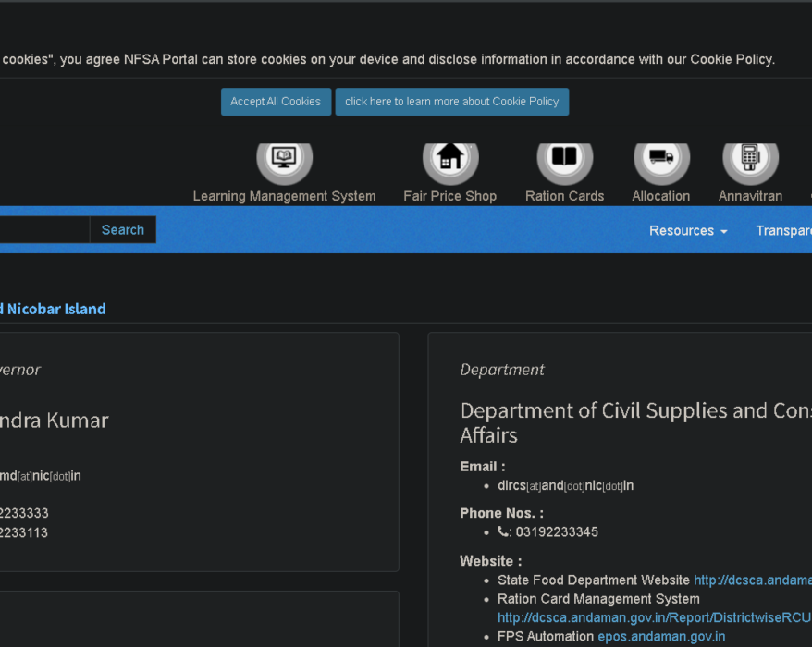Open the Learning Management System icon
The height and width of the screenshot is (647, 812).
[x=284, y=158]
